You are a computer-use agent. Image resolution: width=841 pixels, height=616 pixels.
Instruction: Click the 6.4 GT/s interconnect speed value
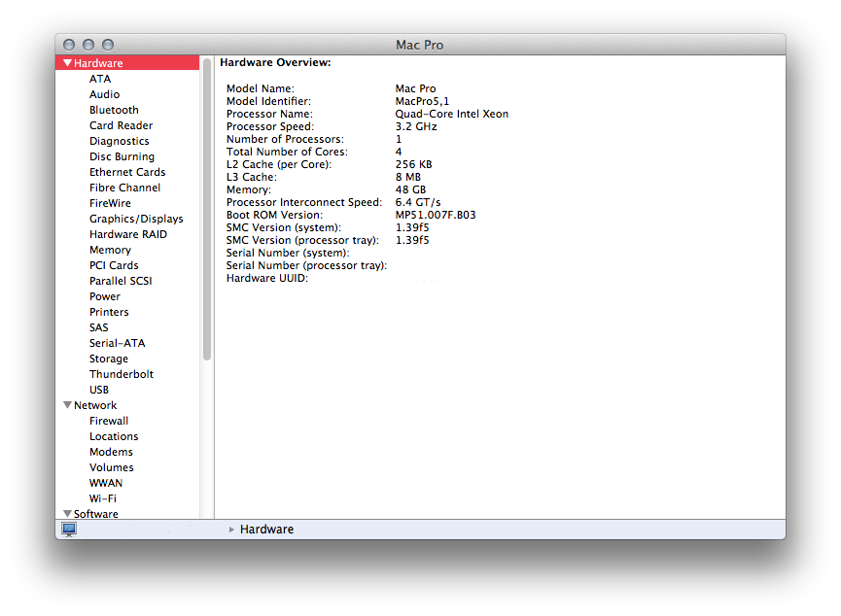[x=418, y=202]
